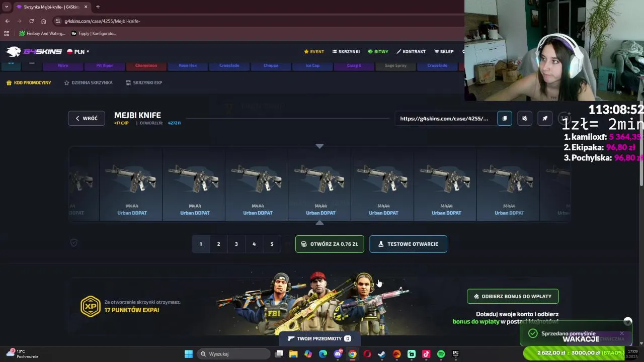This screenshot has height=362, width=644.
Task: Click Choppa drop item
Action: [271, 65]
